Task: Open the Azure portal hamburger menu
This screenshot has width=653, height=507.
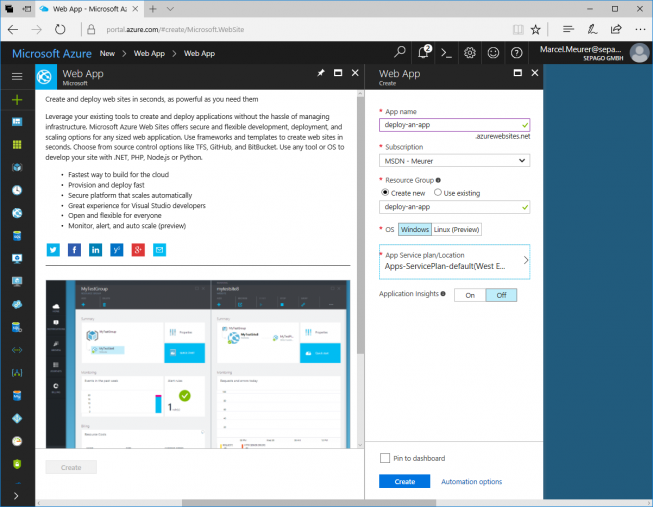Action: (x=17, y=76)
